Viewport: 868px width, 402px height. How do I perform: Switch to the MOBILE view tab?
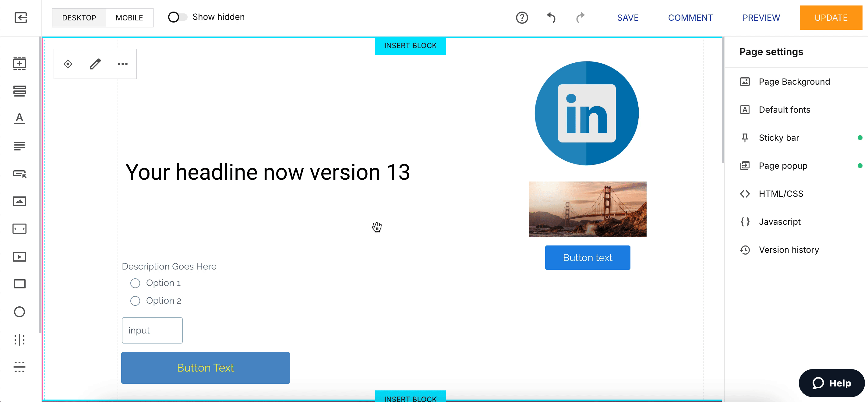pyautogui.click(x=129, y=18)
